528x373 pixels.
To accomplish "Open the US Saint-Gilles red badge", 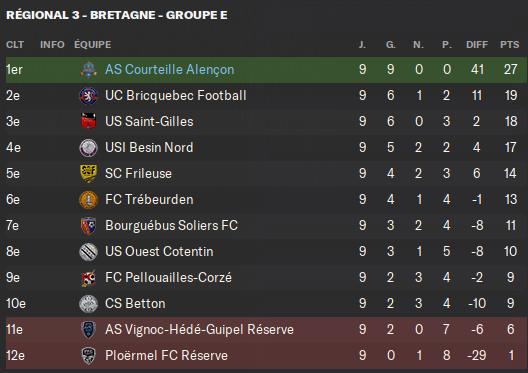I will [x=89, y=122].
